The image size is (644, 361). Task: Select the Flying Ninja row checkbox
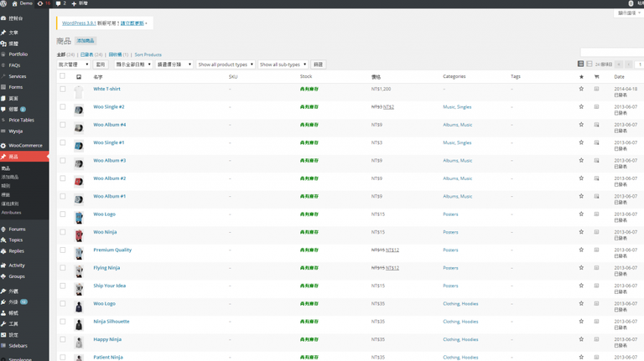[62, 268]
